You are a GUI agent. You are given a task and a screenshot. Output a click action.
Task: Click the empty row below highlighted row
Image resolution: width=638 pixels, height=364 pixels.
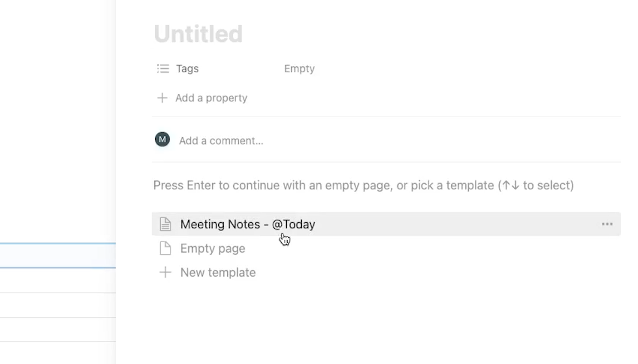[58, 281]
